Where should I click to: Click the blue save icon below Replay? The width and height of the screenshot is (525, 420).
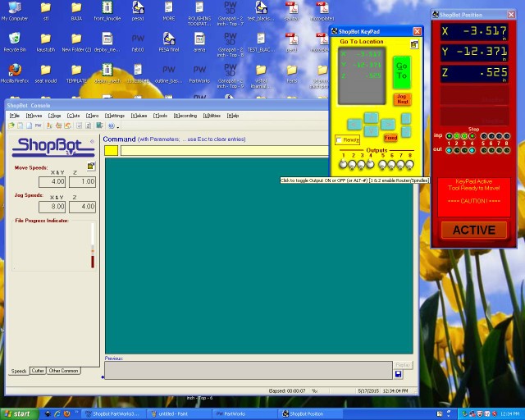click(x=399, y=374)
